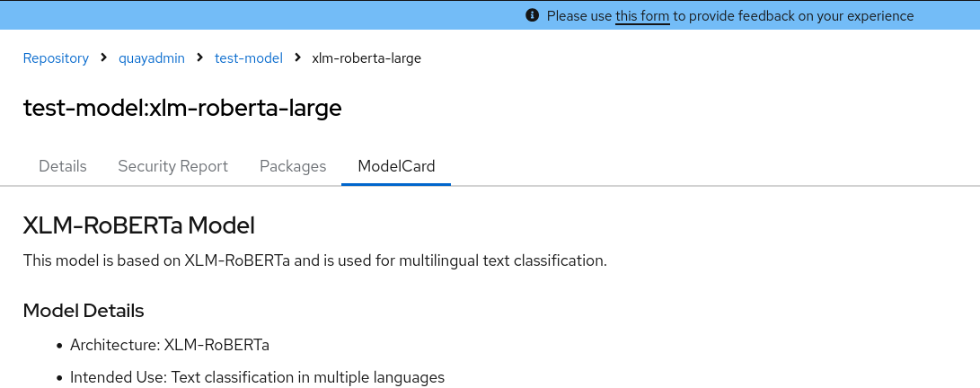Click the test-model:xlm-roberta-large page title

point(182,109)
